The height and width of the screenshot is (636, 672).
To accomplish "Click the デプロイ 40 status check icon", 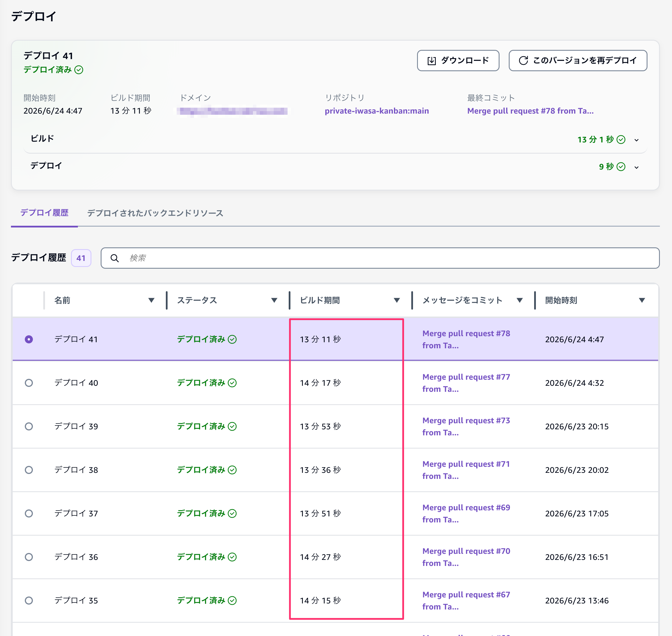I will point(232,383).
